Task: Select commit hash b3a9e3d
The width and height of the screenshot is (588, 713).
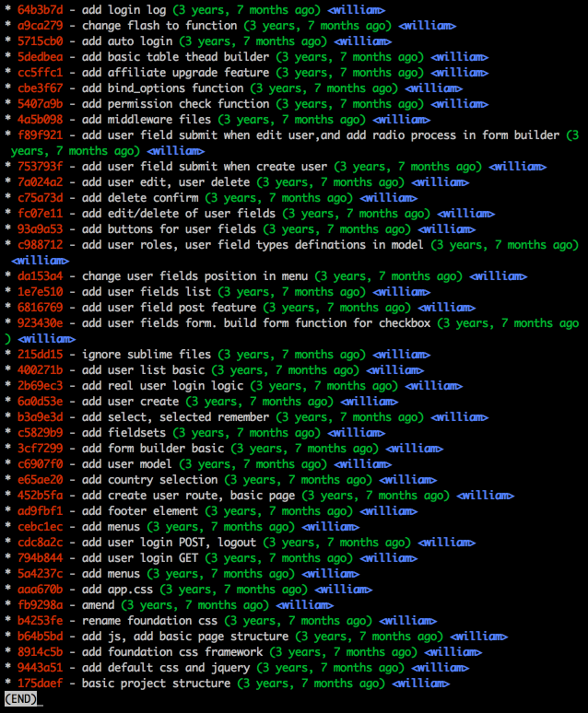Action: [40, 417]
